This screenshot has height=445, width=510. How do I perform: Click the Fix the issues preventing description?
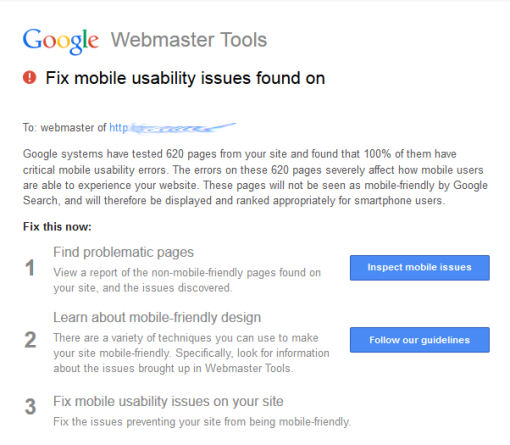202,422
